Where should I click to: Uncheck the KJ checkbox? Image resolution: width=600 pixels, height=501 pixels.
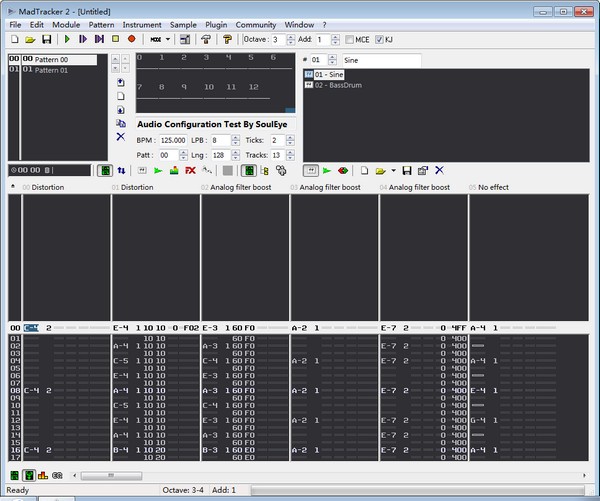point(380,40)
